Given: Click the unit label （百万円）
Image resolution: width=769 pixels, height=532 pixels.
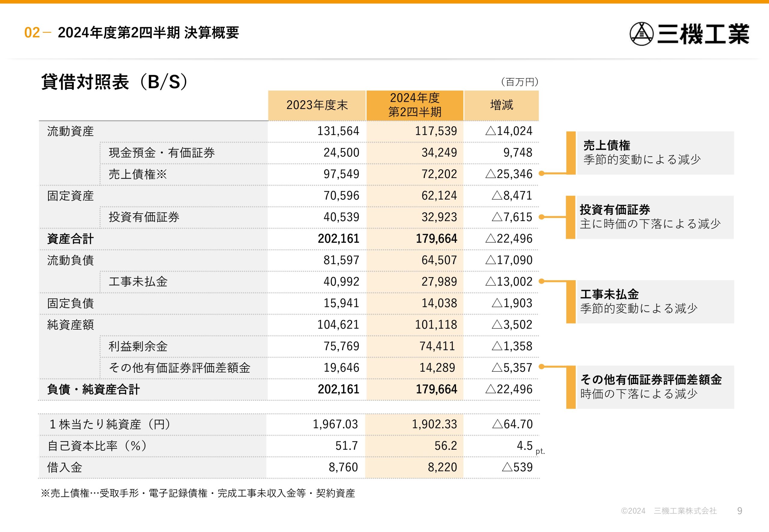Looking at the screenshot, I should (x=520, y=82).
